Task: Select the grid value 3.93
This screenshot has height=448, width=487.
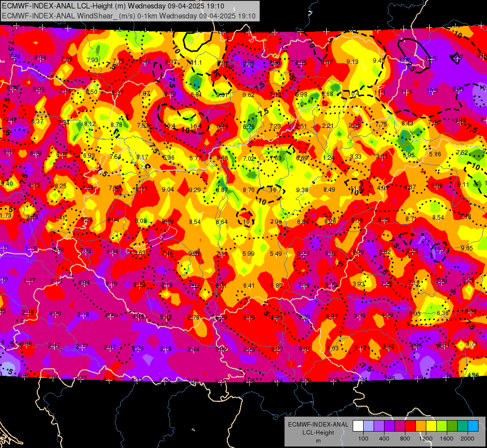Action: click(359, 284)
